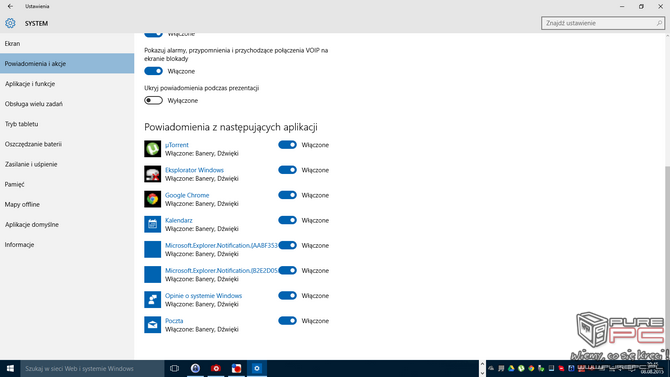Image resolution: width=670 pixels, height=377 pixels.
Task: Click the Chrome icon in system tray
Action: pyautogui.click(x=531, y=368)
